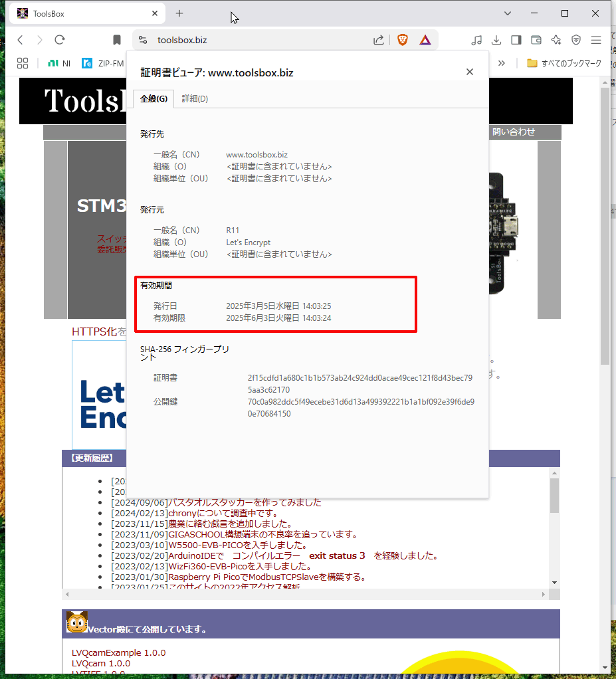Image resolution: width=616 pixels, height=679 pixels.
Task: Share this page via the share icon
Action: point(379,41)
